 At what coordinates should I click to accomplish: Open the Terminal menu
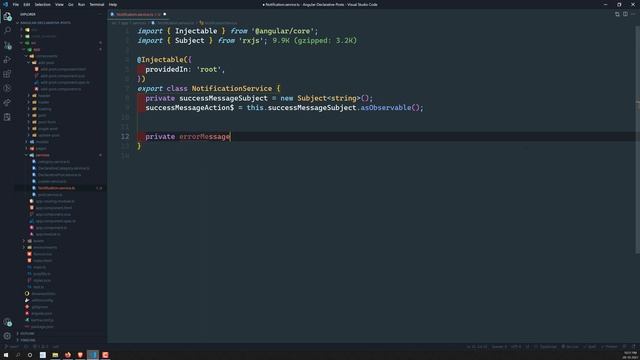(x=97, y=4)
